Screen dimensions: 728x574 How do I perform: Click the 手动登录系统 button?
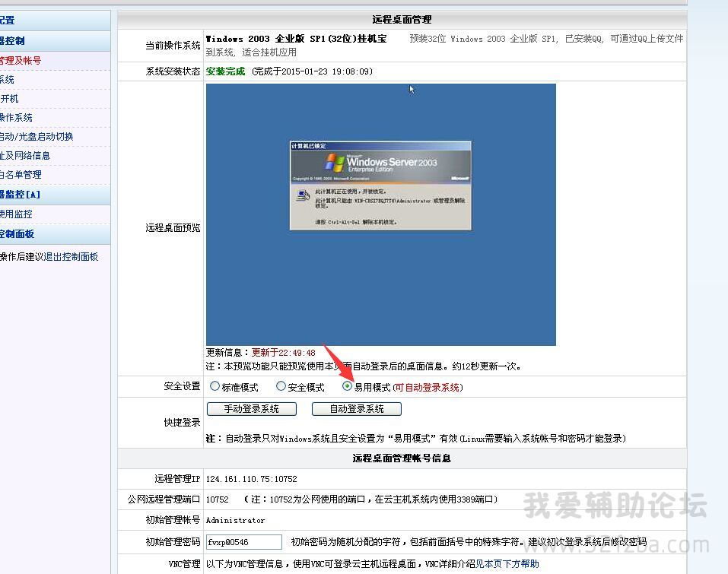251,409
